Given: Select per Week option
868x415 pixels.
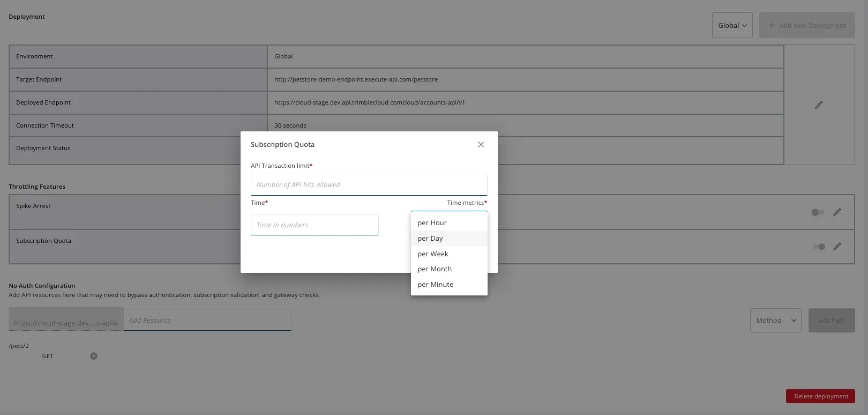Looking at the screenshot, I should 449,254.
